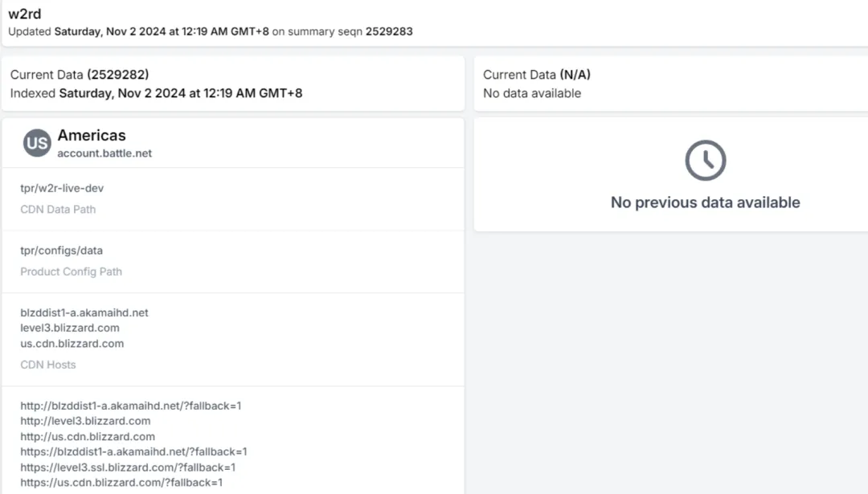Viewport: 868px width, 494px height.
Task: Click the Current Data (N/A) header
Action: coord(536,75)
